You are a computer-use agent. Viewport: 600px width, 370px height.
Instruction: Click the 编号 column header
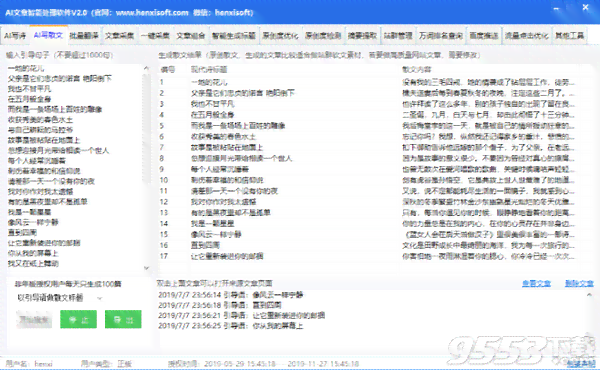pos(168,70)
